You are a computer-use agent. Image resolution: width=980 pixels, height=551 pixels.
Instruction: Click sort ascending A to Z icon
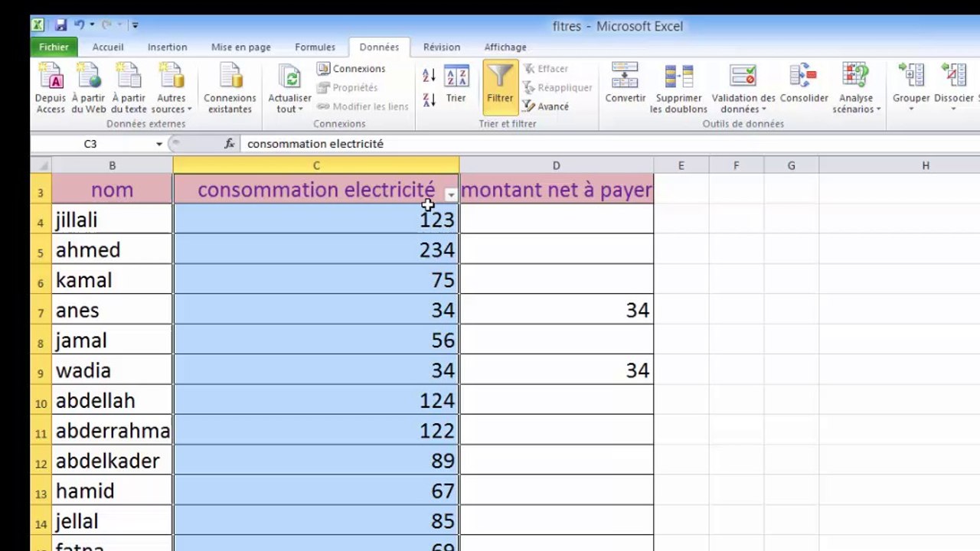(x=429, y=75)
